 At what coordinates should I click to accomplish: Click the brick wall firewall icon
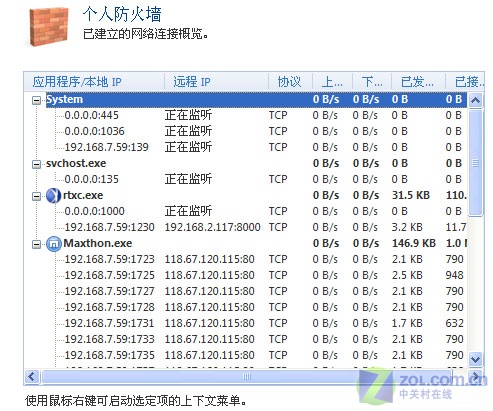(49, 26)
